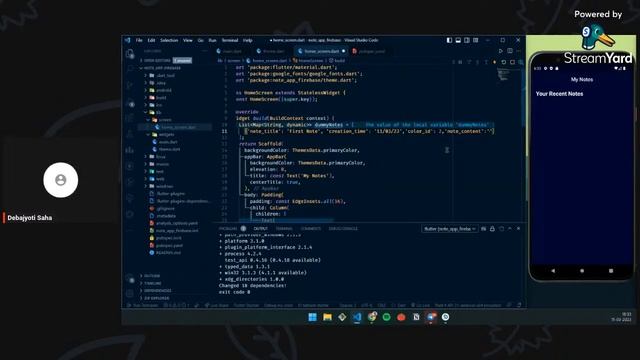Viewport: 640px width, 360px height.
Task: Open the Windows Start menu
Action: [313, 317]
